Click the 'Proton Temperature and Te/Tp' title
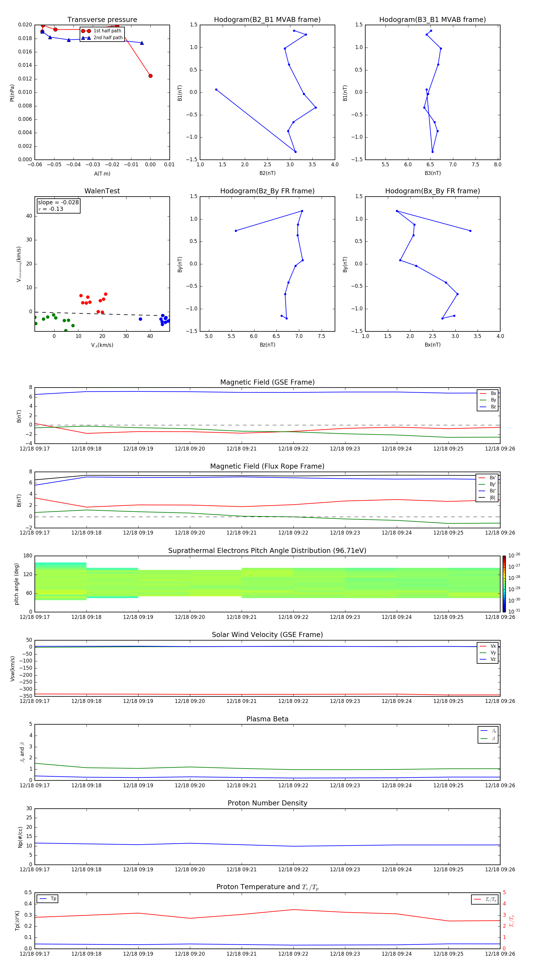 point(267,887)
